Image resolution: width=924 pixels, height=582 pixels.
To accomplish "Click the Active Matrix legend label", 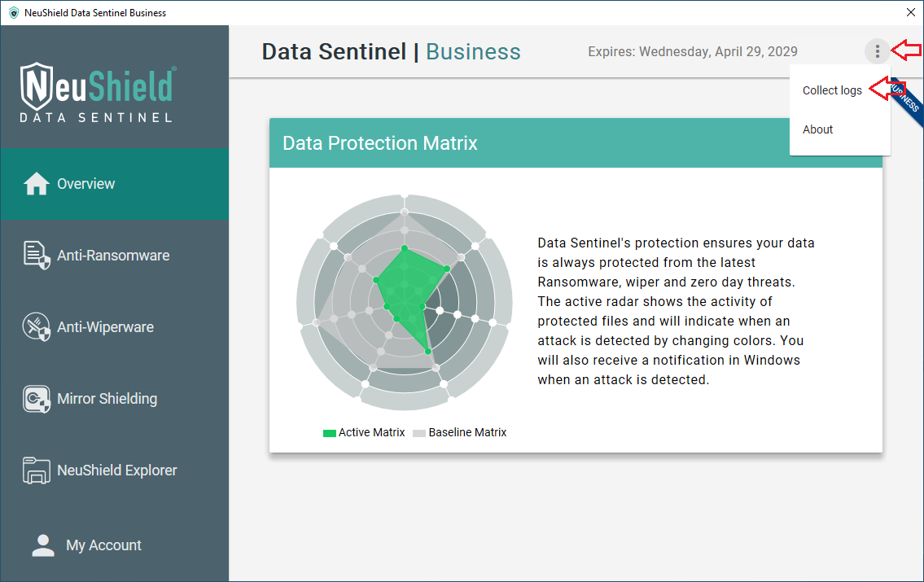I will pyautogui.click(x=372, y=432).
